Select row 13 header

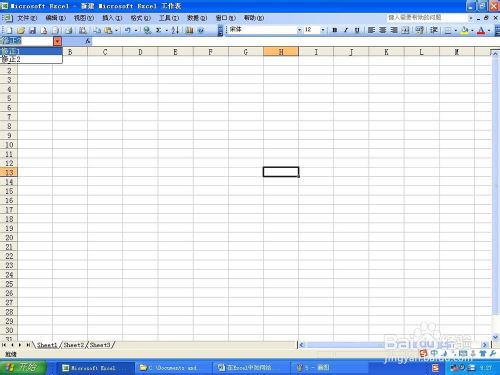[x=9, y=172]
